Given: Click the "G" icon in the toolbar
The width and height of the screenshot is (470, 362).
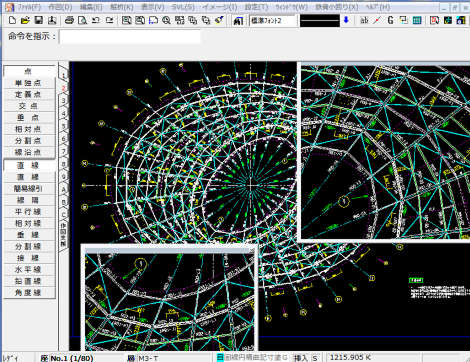Looking at the screenshot, I should (x=390, y=20).
